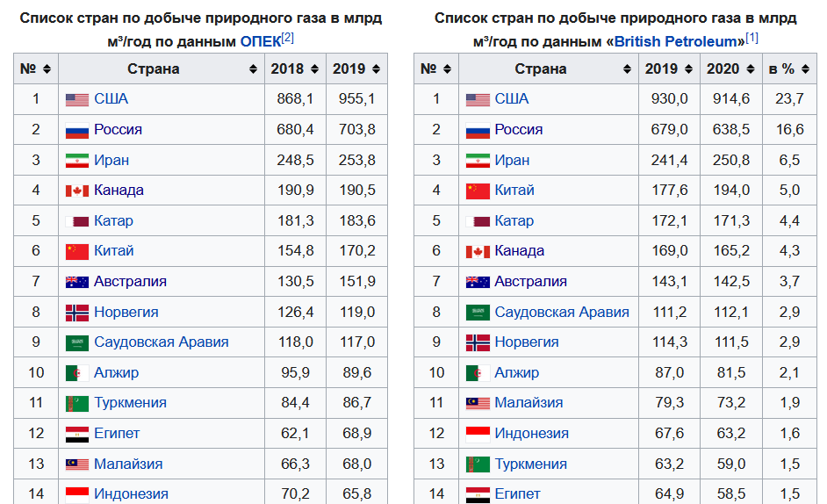Image resolution: width=827 pixels, height=504 pixels.
Task: Click the Canada flag in the left table
Action: pyautogui.click(x=77, y=191)
